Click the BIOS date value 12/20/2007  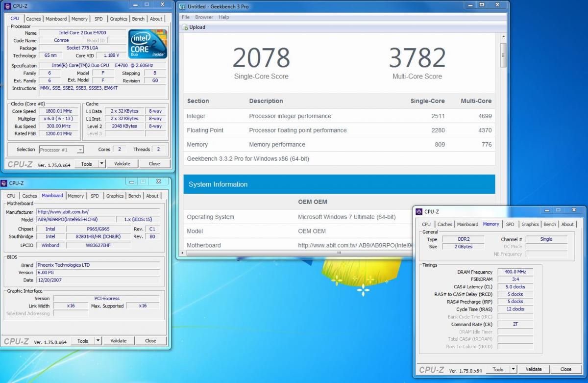[98, 280]
